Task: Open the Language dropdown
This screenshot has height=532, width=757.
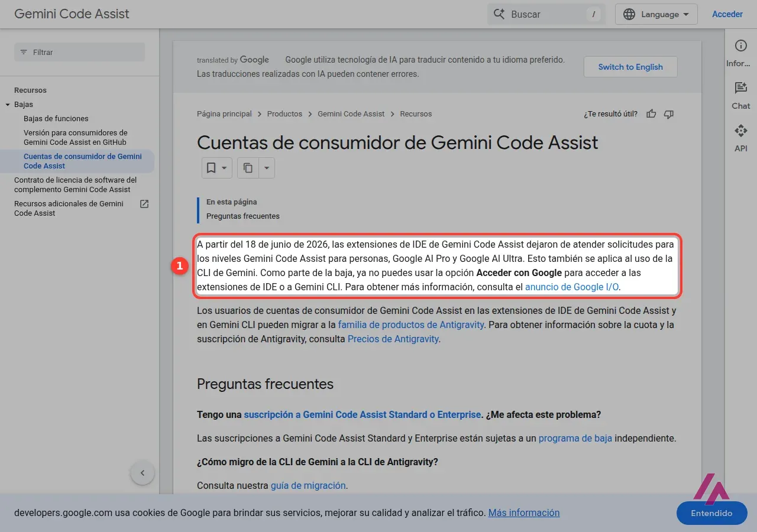Action: 656,14
